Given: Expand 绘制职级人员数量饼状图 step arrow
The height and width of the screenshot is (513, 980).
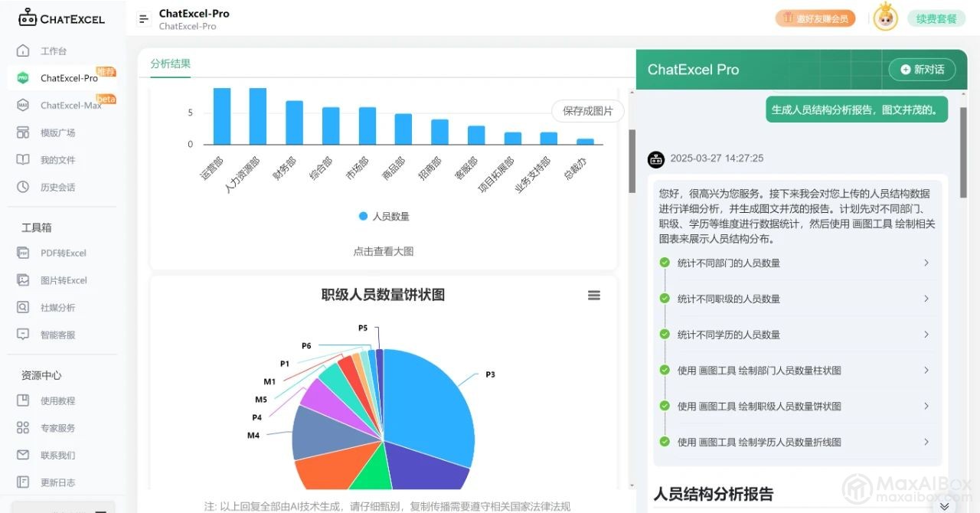Looking at the screenshot, I should (x=926, y=406).
